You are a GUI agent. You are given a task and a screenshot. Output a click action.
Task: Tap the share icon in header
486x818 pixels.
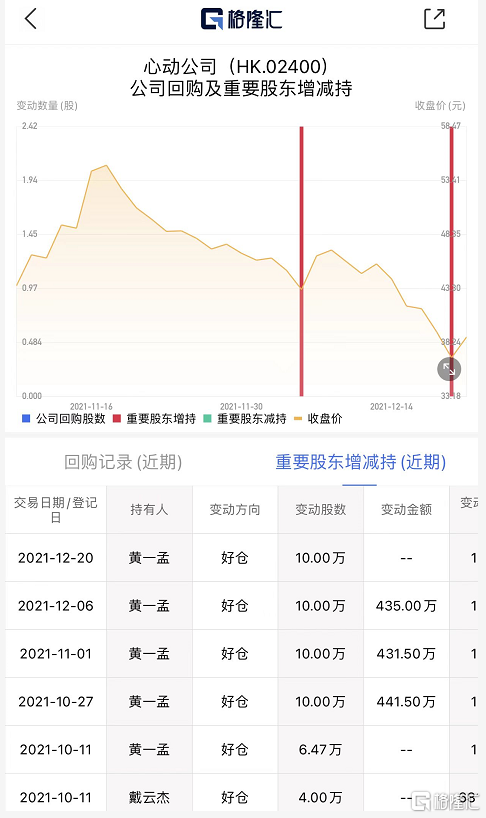click(x=434, y=19)
